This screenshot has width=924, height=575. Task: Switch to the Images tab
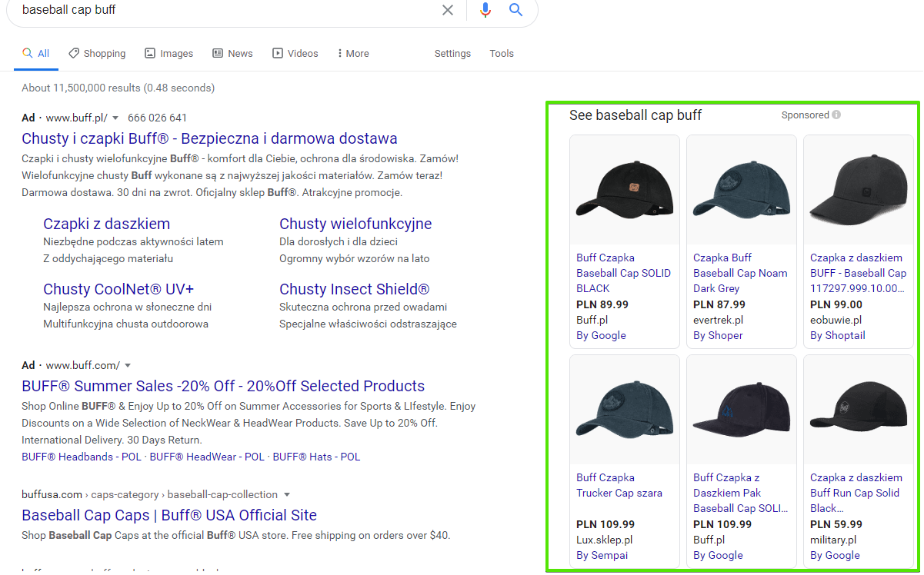point(169,54)
